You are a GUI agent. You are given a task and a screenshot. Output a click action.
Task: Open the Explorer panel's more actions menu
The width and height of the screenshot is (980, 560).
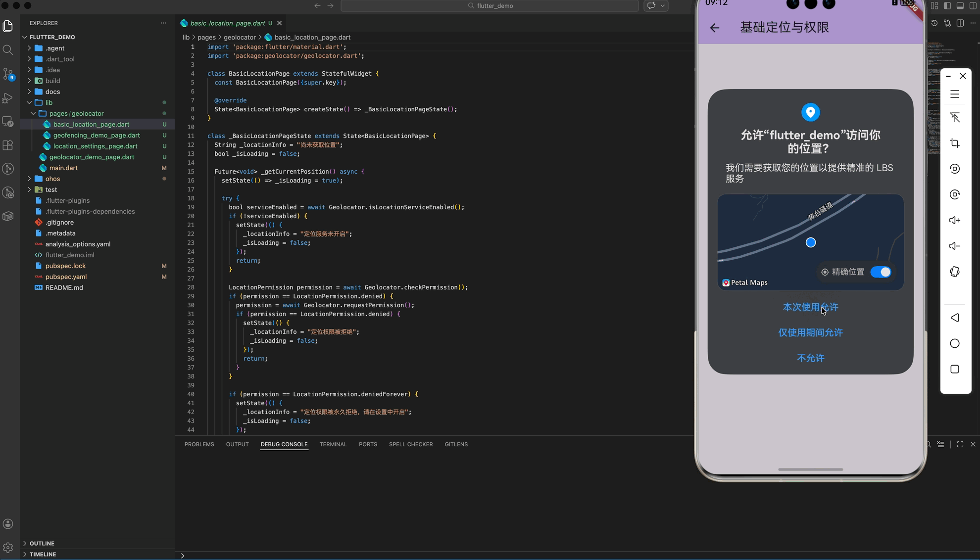(x=163, y=23)
